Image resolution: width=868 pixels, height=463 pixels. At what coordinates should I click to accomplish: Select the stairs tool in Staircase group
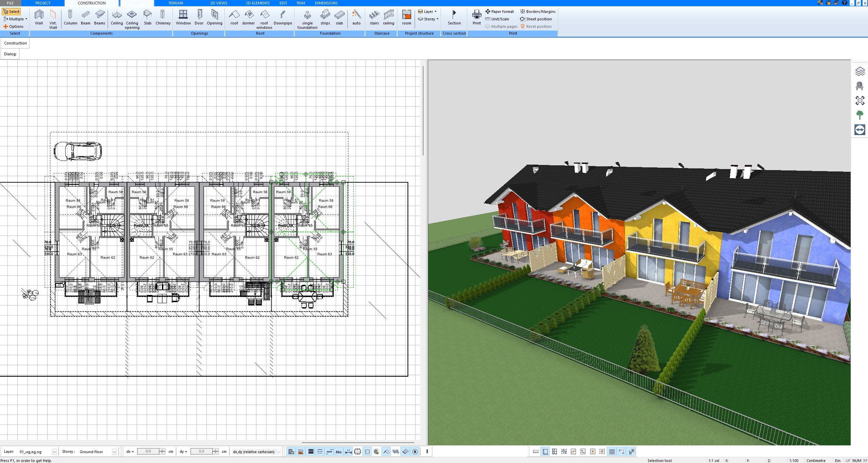point(374,17)
